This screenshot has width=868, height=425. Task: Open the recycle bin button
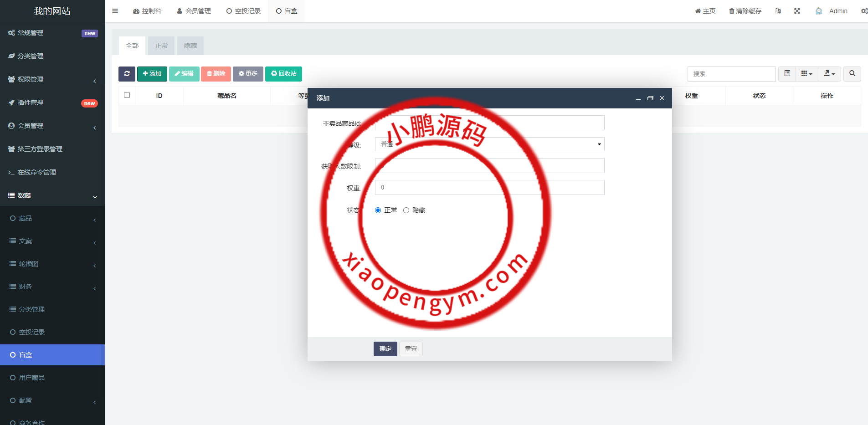click(283, 74)
